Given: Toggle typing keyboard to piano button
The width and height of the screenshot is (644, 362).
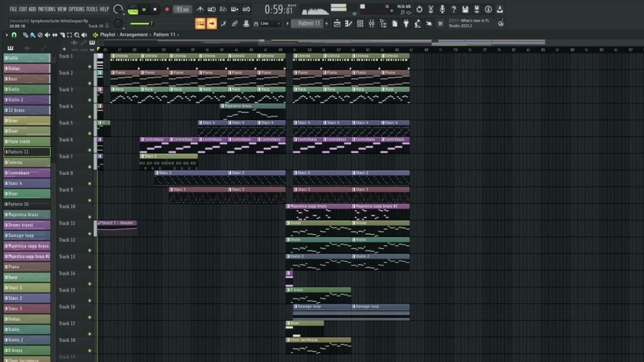Looking at the screenshot, I should point(200,24).
